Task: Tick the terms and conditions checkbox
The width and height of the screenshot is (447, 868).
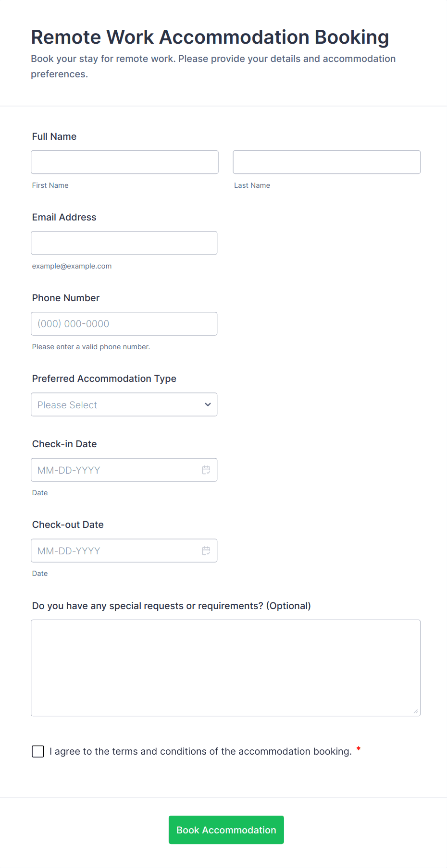Action: coord(38,751)
